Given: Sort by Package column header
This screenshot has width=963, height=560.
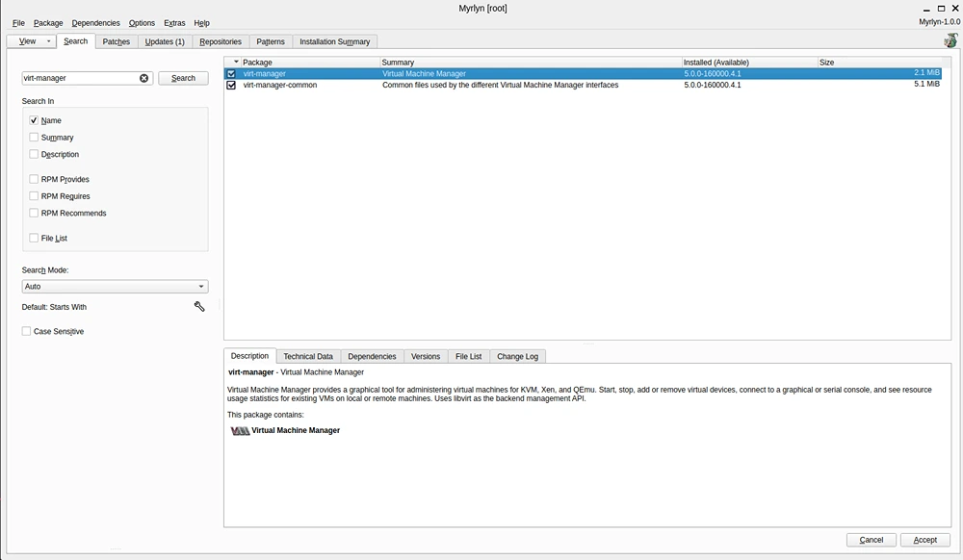Looking at the screenshot, I should pyautogui.click(x=310, y=62).
